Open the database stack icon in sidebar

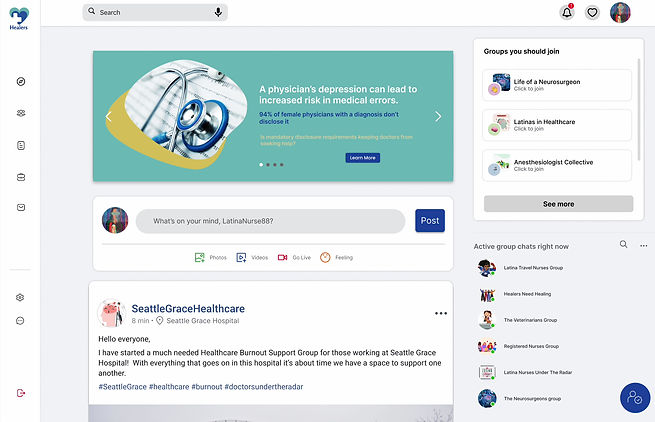[21, 177]
